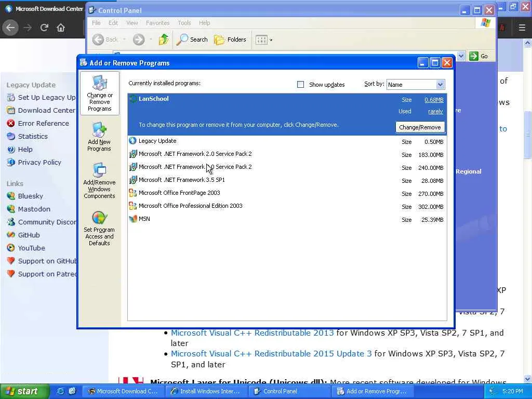The width and height of the screenshot is (532, 399).
Task: Click the Set Up Legacy Update sidebar icon
Action: tap(11, 97)
